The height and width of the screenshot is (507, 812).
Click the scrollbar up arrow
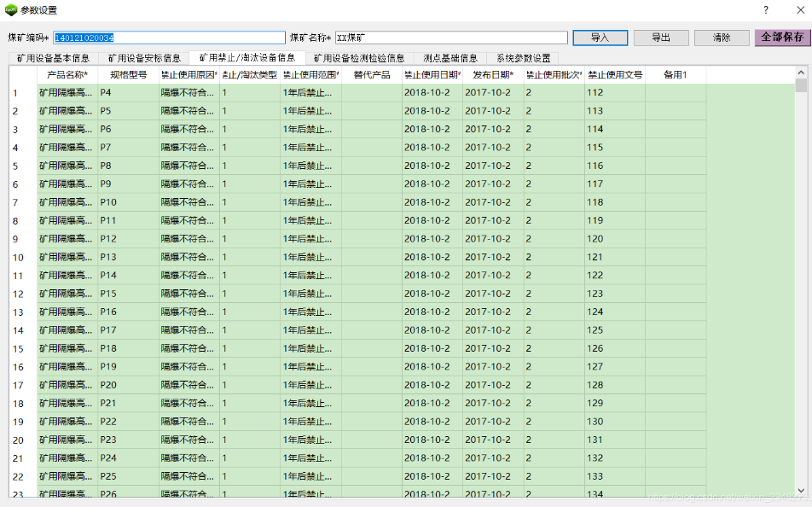[x=801, y=73]
